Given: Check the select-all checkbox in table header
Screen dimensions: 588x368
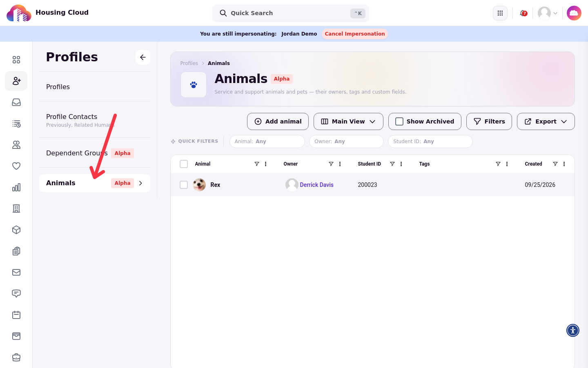Looking at the screenshot, I should pyautogui.click(x=184, y=164).
